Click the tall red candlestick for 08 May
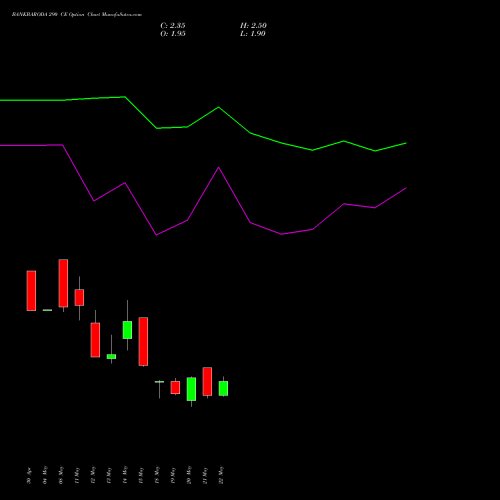Image resolution: width=500 pixels, height=500 pixels. 63,283
